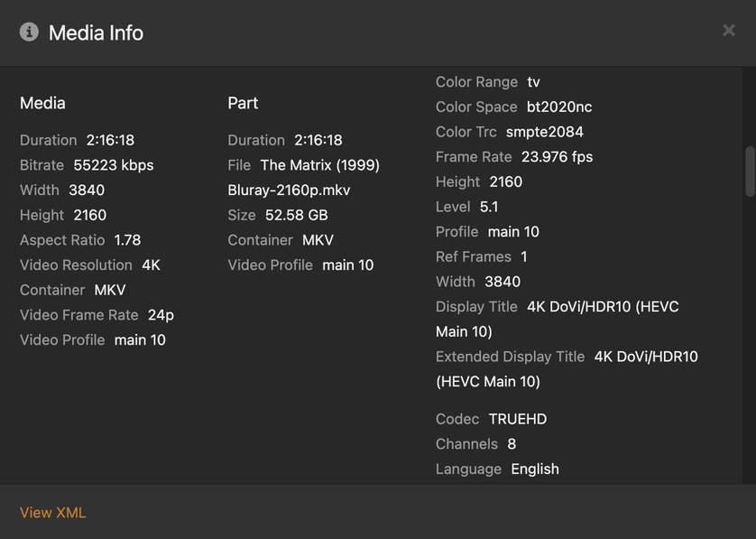Click the Aspect Ratio 1.78 value
The height and width of the screenshot is (539, 756).
coord(127,240)
